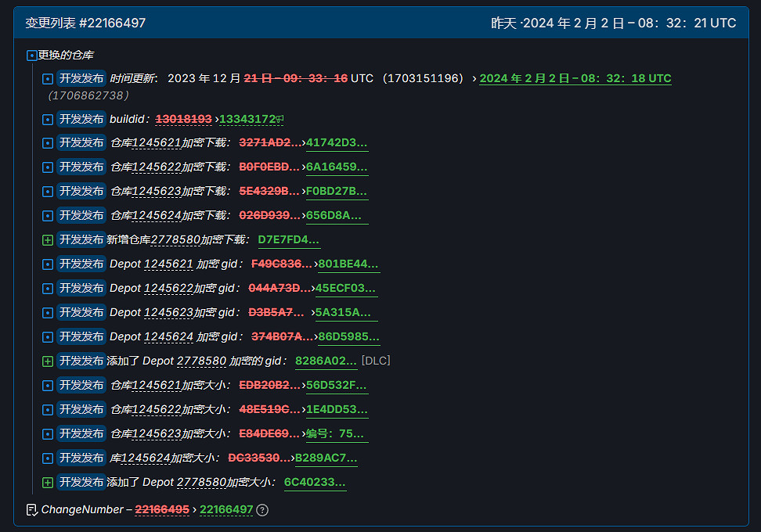Expand truncated gid value 8286A02...
The image size is (761, 532).
(326, 361)
